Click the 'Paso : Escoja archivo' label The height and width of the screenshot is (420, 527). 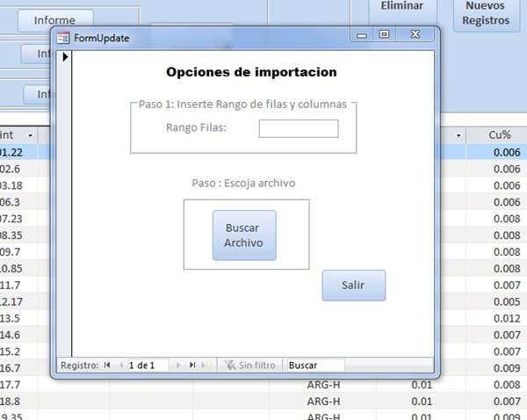point(243,184)
